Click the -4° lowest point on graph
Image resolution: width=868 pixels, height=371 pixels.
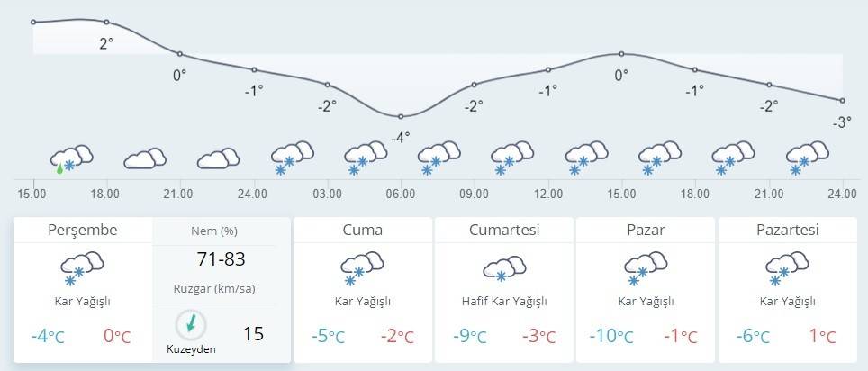point(401,116)
